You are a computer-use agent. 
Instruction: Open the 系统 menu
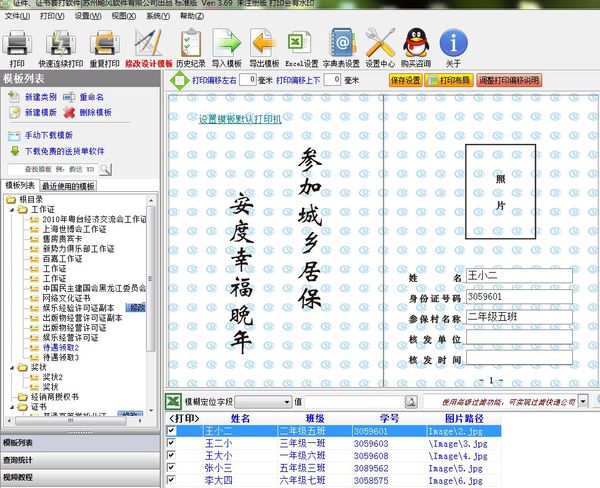[x=158, y=16]
